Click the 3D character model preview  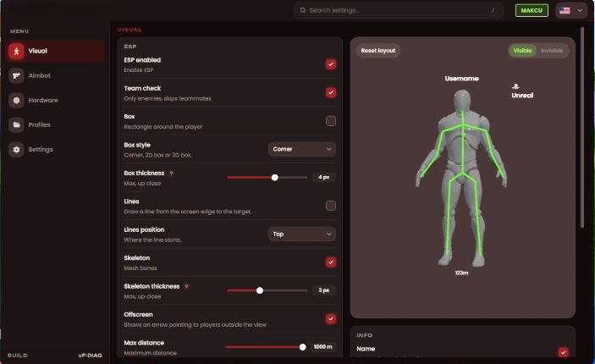click(x=462, y=178)
